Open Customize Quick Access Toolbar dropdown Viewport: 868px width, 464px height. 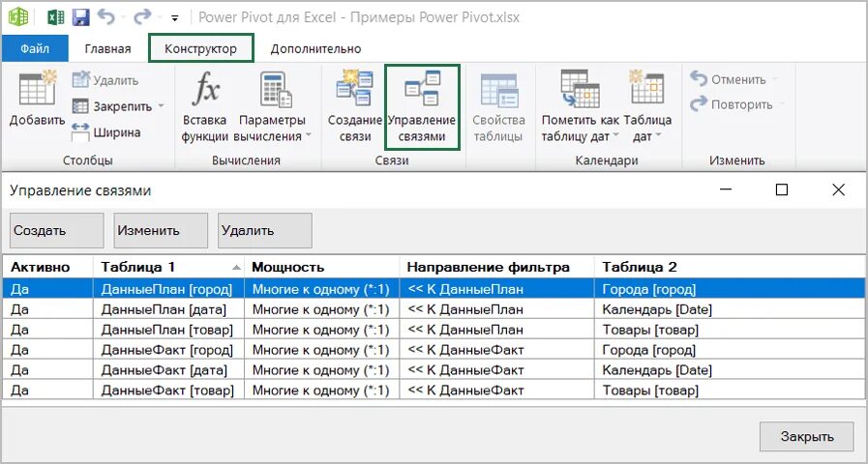coord(175,18)
